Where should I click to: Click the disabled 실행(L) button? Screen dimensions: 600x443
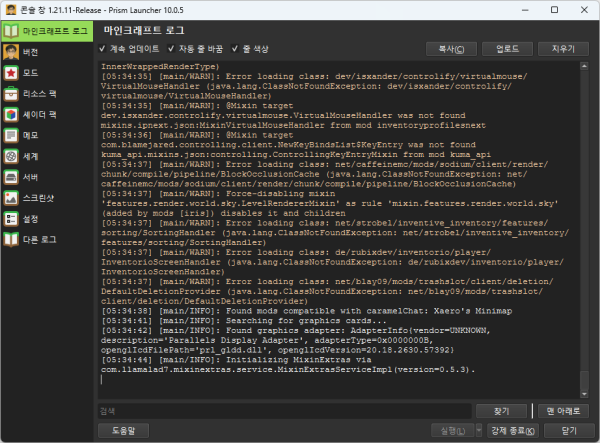(x=453, y=431)
